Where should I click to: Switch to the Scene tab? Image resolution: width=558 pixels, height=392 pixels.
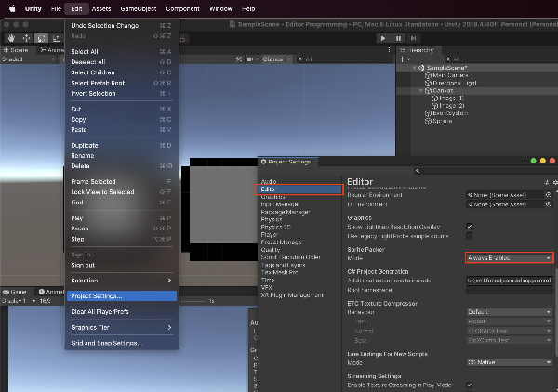pyautogui.click(x=17, y=50)
